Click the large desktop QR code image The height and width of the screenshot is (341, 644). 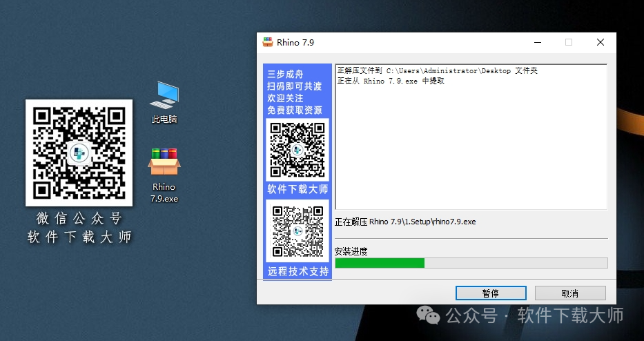(x=79, y=153)
